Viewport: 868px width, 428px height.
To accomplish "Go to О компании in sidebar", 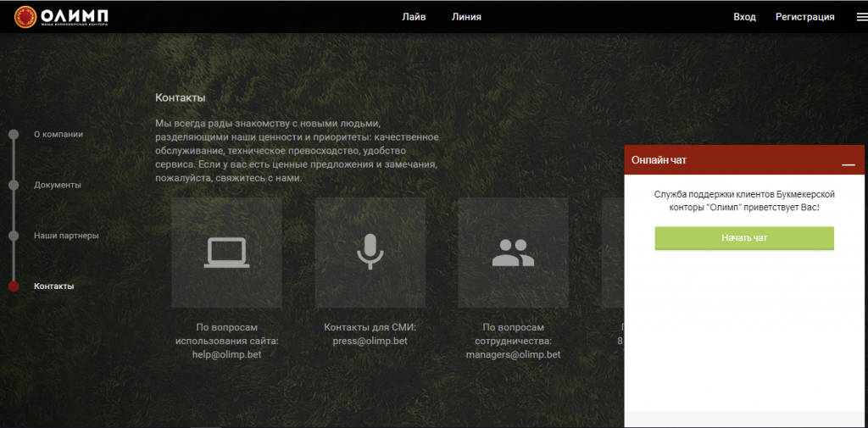I will point(58,134).
